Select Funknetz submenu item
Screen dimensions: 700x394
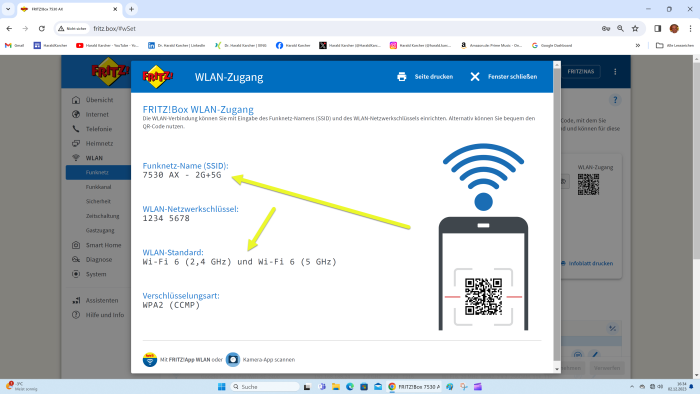coord(97,172)
